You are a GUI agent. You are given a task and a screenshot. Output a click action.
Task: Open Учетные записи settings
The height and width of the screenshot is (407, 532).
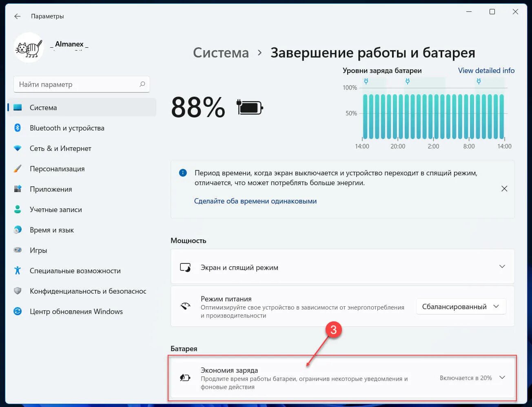tap(82, 210)
